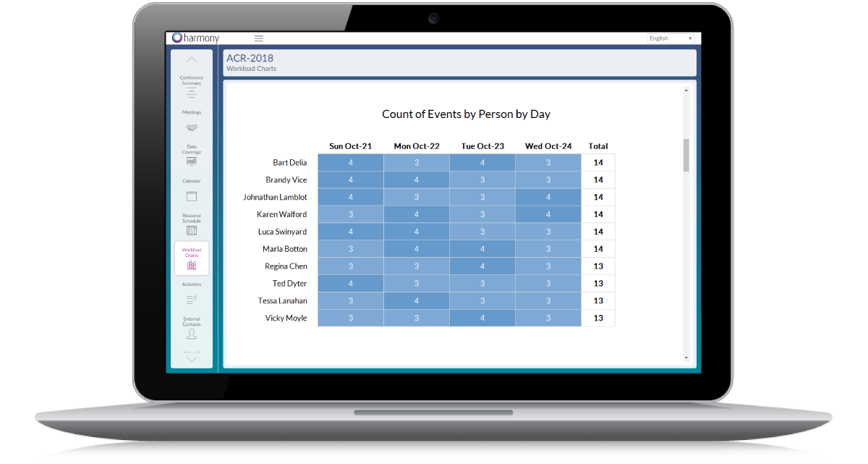The width and height of the screenshot is (868, 464).
Task: Open the Calendar icon
Action: [x=192, y=196]
